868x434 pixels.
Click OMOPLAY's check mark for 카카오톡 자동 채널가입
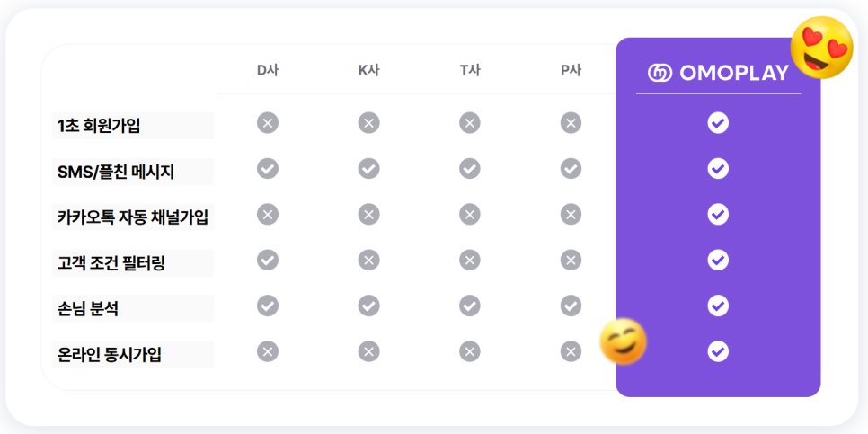pos(718,214)
